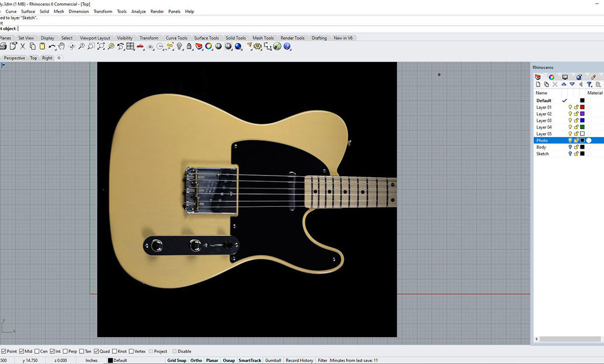Image resolution: width=604 pixels, height=364 pixels.
Task: Click the Move Layer Up triangle
Action: pos(564,84)
